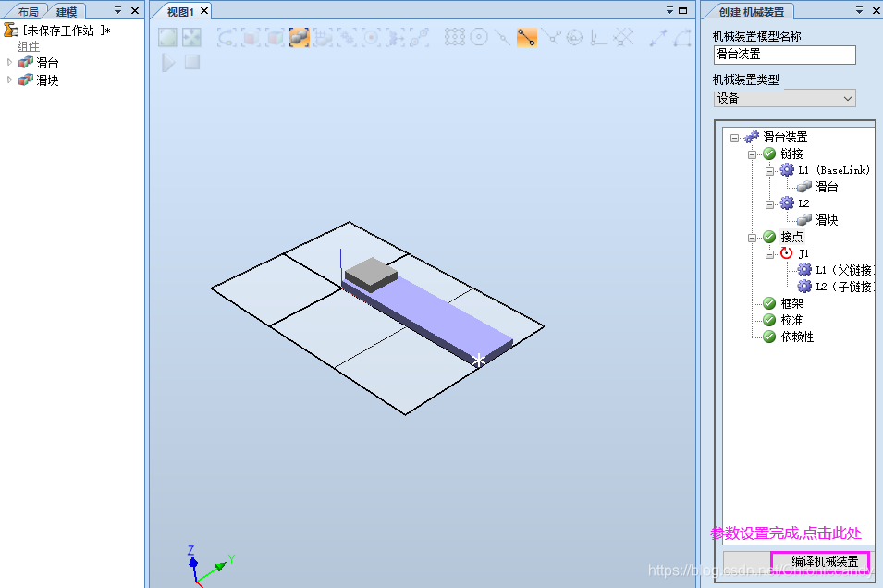Select 滑块 under L2 in mechanism tree
Viewport: 883px width, 588px height.
click(x=827, y=220)
